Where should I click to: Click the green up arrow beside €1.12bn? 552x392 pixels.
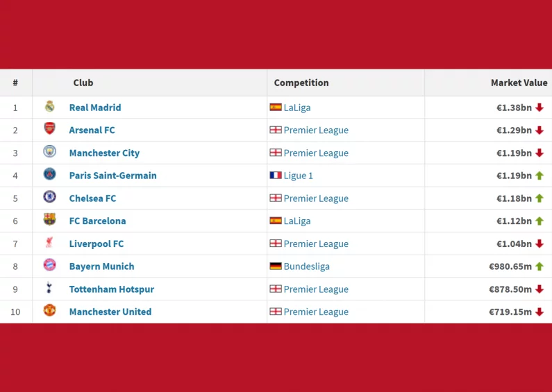[x=540, y=221]
